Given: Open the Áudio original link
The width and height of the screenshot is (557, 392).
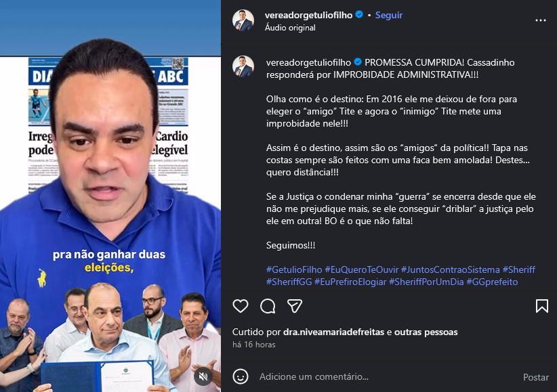Looking at the screenshot, I should pyautogui.click(x=290, y=28).
